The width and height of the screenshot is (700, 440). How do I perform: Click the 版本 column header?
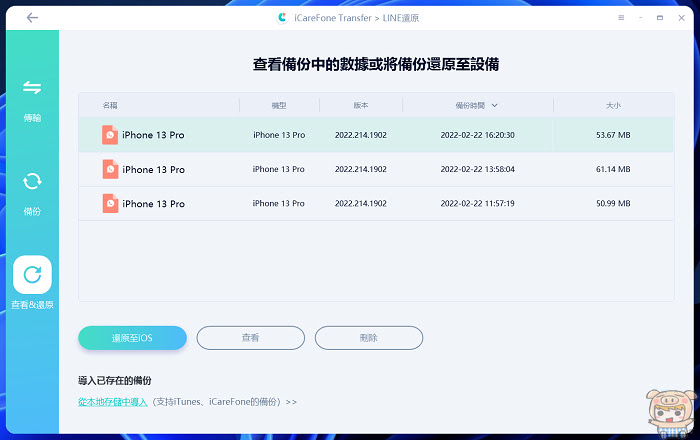(361, 105)
